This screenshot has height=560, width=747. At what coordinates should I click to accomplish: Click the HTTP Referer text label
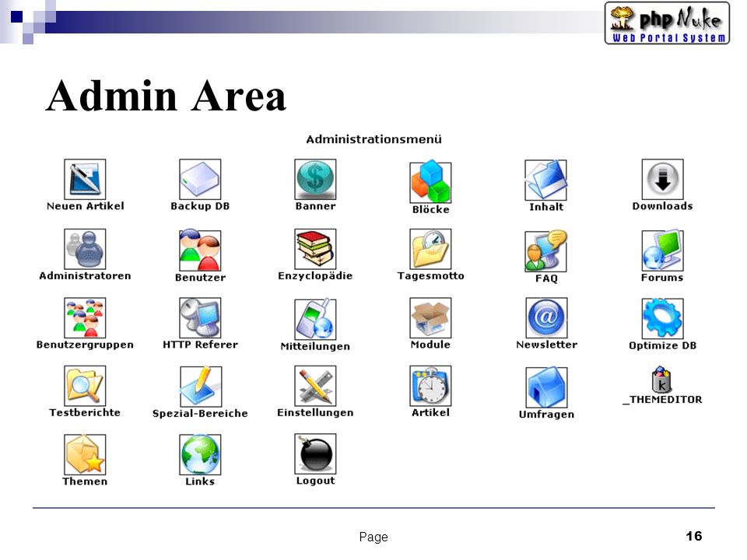pos(200,345)
